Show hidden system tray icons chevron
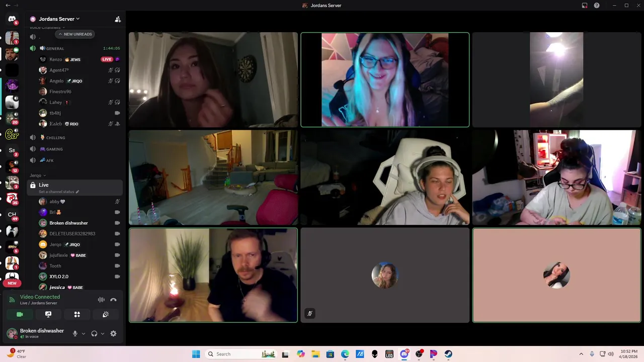The image size is (644, 362). point(581,354)
